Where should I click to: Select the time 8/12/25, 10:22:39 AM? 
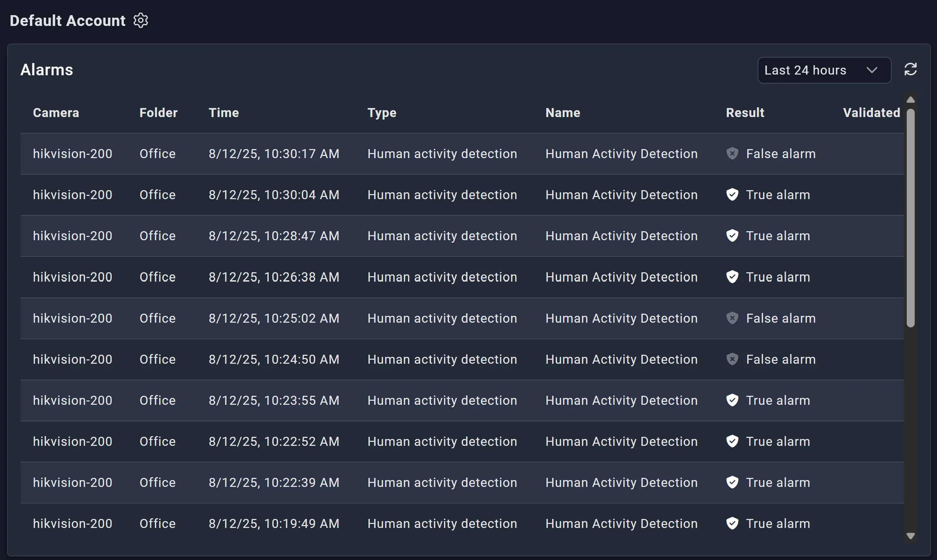coord(274,483)
